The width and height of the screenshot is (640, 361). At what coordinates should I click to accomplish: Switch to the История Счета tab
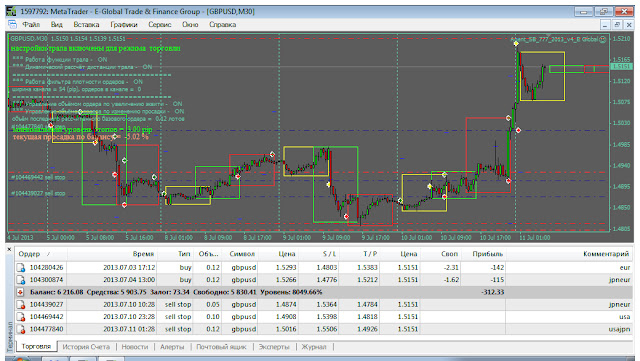coord(86,347)
